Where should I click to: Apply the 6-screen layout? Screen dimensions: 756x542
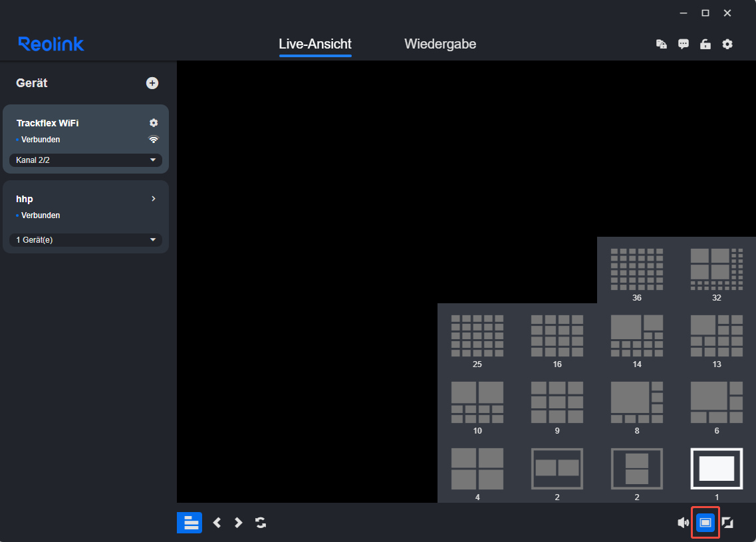pyautogui.click(x=717, y=402)
